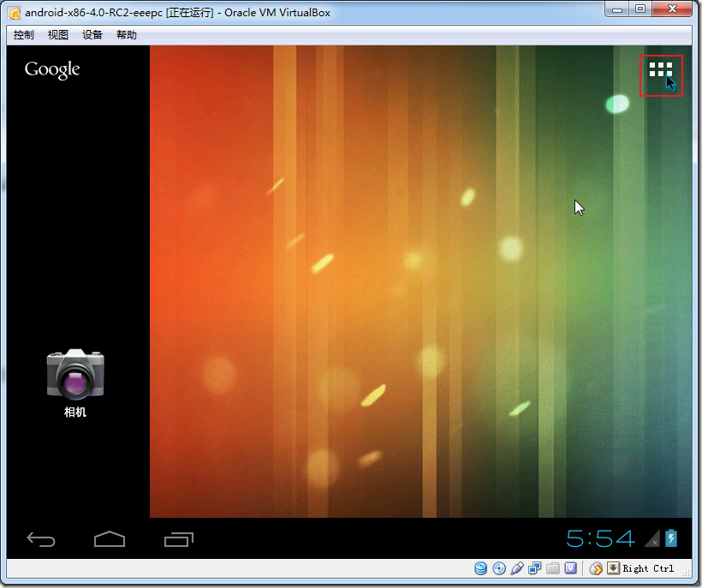The height and width of the screenshot is (588, 702).
Task: Open the Android all apps grid
Action: (x=661, y=70)
